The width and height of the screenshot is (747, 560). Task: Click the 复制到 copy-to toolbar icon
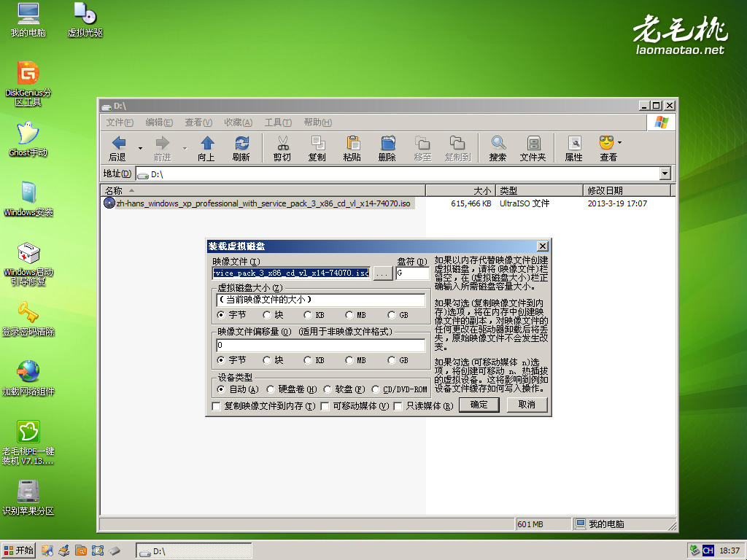tap(457, 148)
